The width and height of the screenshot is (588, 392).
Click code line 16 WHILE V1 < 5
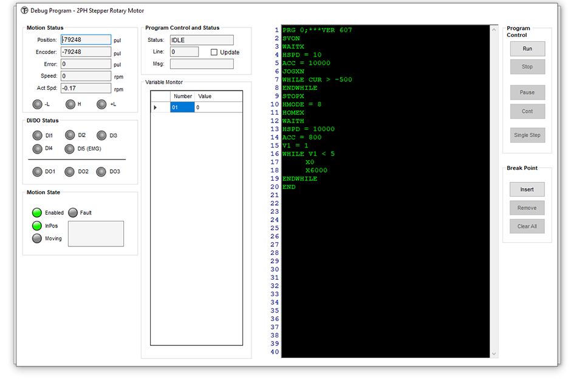(x=308, y=154)
